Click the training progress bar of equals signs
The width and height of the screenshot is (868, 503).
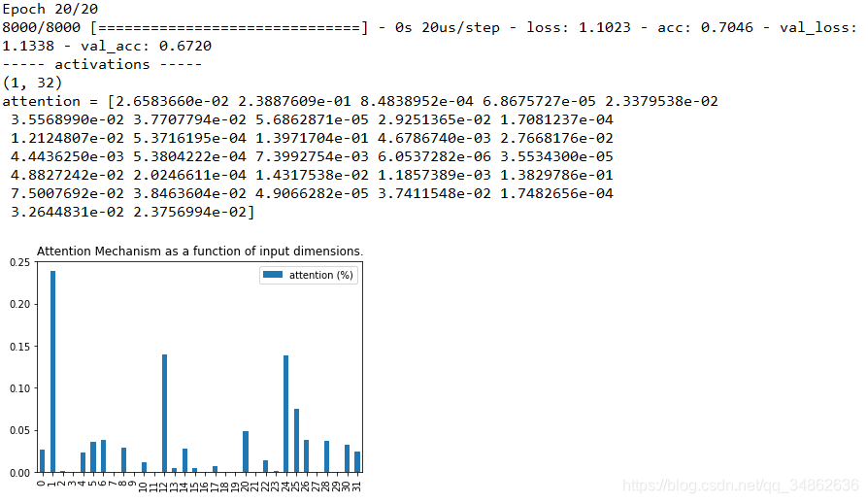229,27
